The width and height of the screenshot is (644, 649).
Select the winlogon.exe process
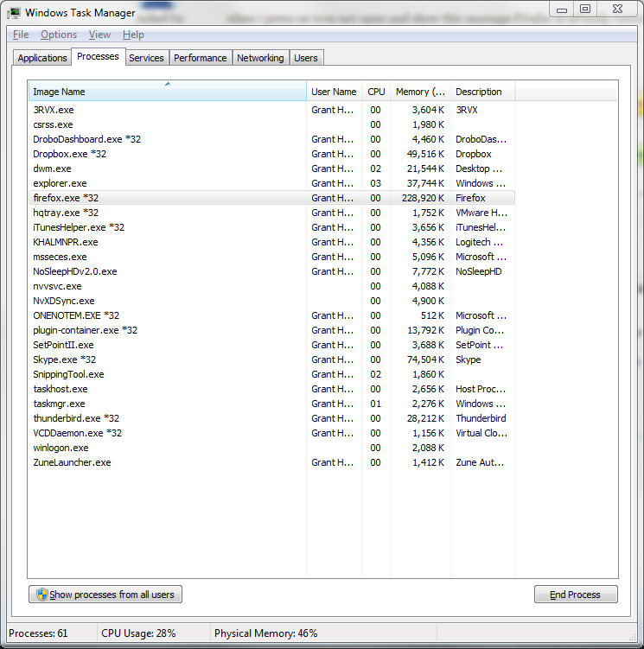(271, 448)
